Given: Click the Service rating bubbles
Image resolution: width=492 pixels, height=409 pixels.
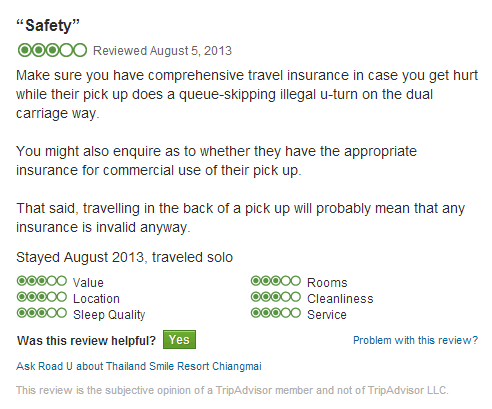Looking at the screenshot, I should (x=276, y=313).
